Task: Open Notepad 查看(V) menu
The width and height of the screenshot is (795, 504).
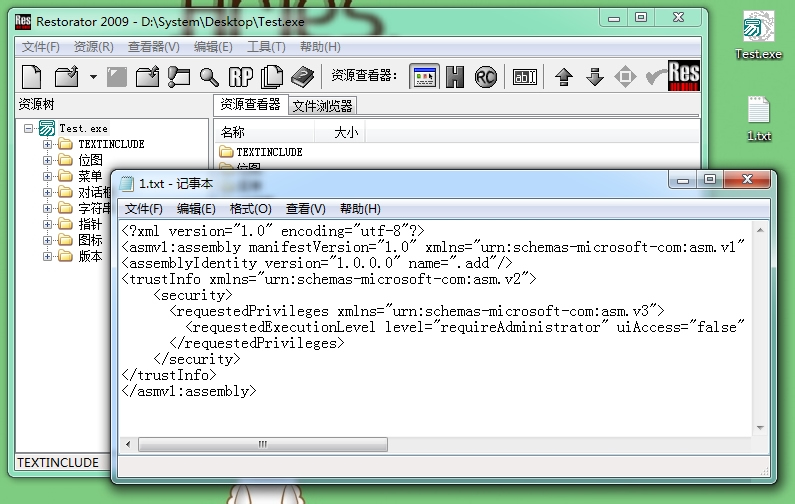Action: tap(305, 209)
